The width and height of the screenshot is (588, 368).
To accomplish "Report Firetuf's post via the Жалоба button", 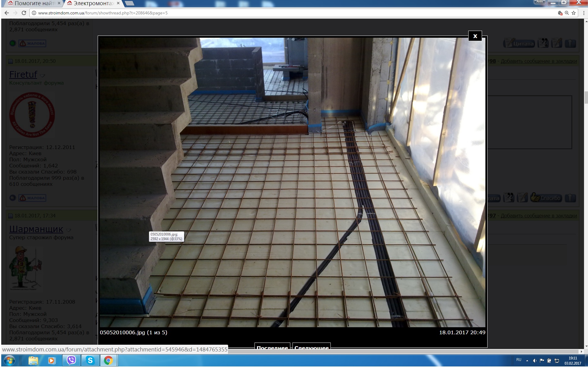I will pyautogui.click(x=32, y=198).
